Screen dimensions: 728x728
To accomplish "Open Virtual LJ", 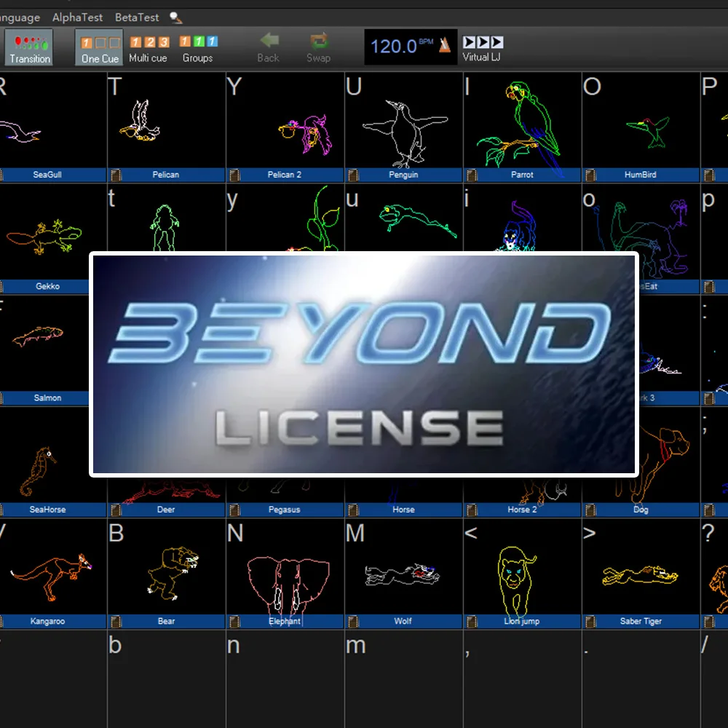I will 483,49.
